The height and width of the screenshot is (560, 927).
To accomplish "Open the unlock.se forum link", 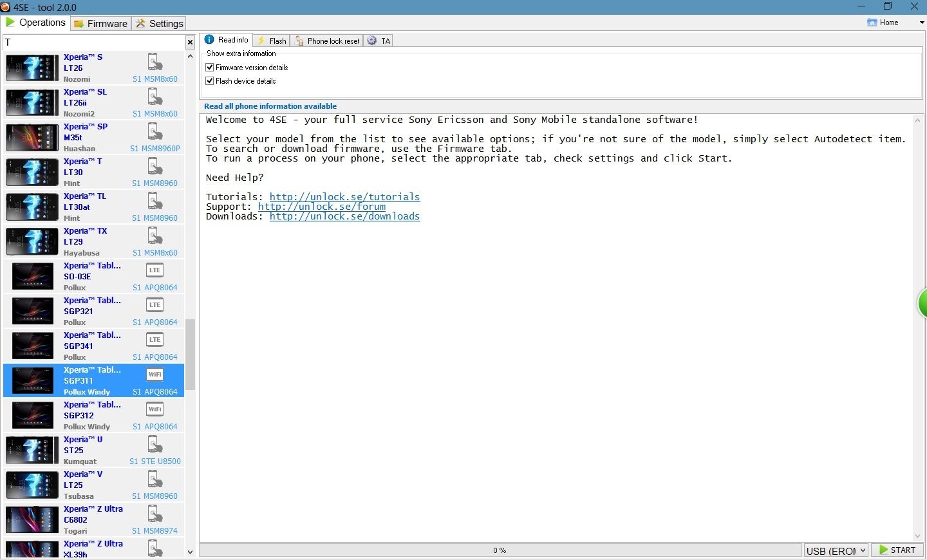I will 322,207.
